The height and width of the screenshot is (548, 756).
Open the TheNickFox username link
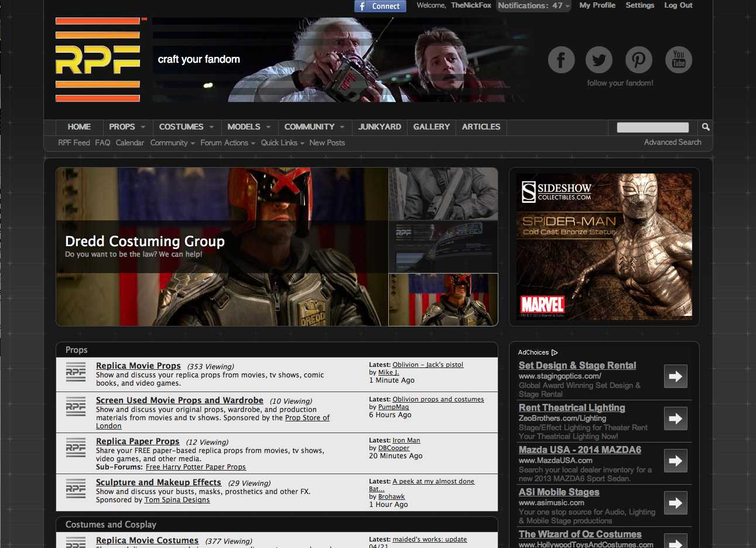tap(471, 5)
